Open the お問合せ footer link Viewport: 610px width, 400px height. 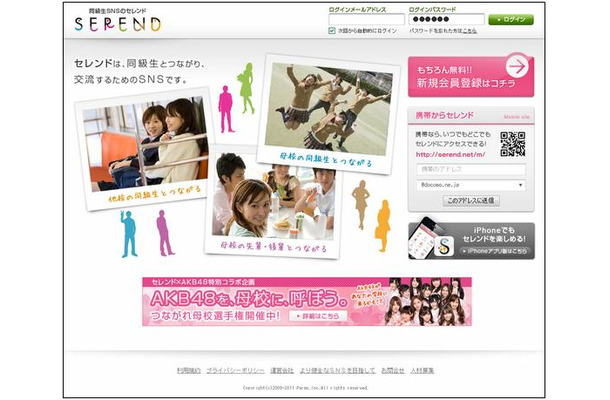[393, 370]
